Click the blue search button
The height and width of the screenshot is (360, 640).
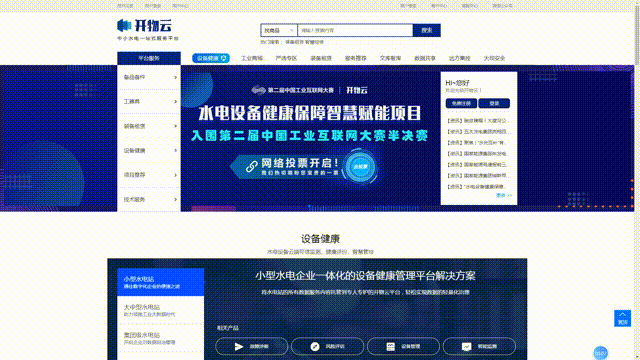427,30
